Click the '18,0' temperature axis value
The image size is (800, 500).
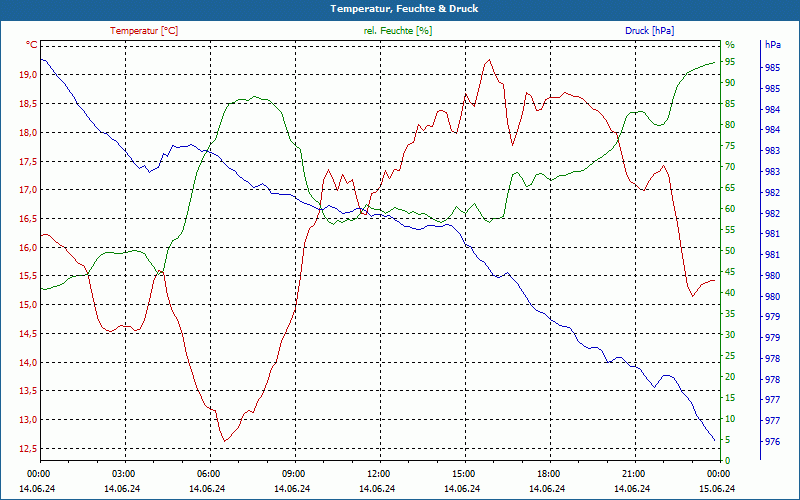tap(29, 133)
